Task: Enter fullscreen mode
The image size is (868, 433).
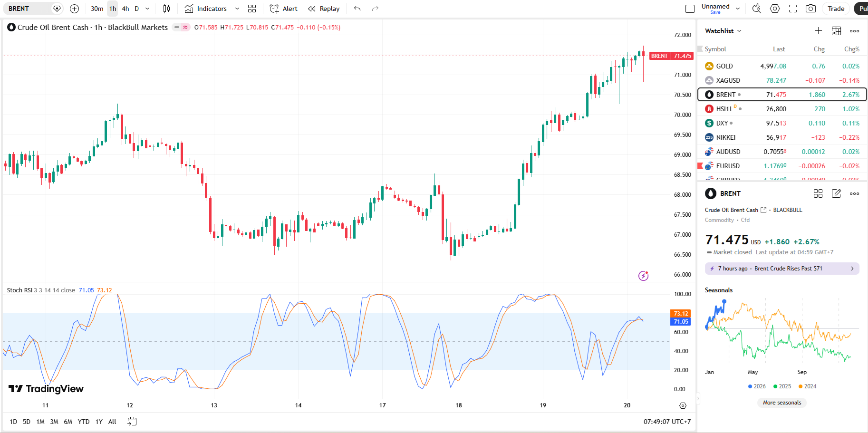Action: pos(793,9)
